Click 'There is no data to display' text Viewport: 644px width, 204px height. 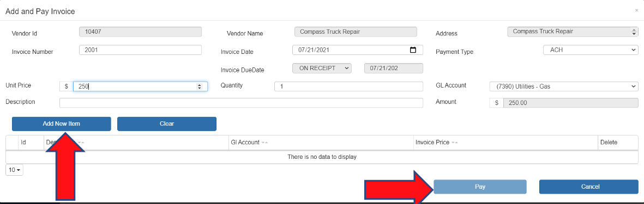(x=322, y=157)
